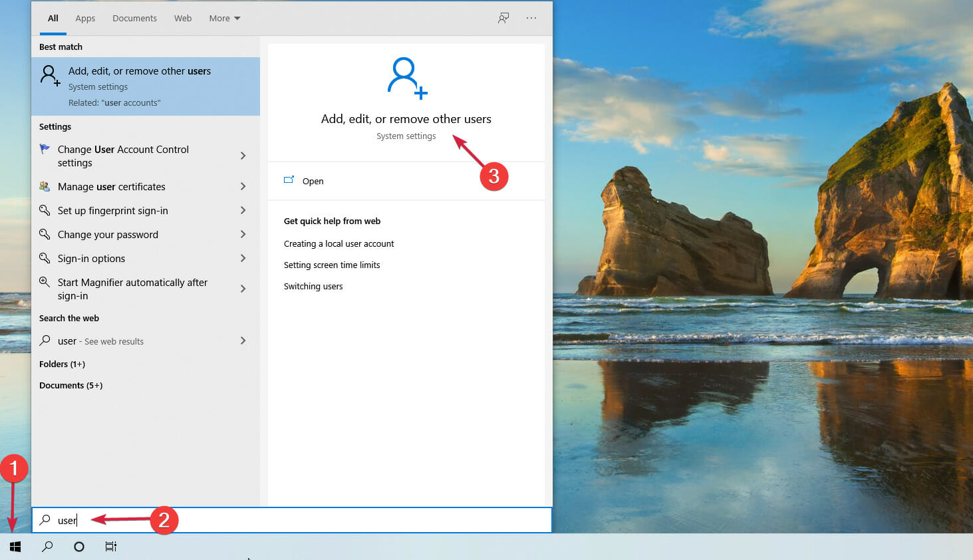Image resolution: width=973 pixels, height=560 pixels.
Task: Open the three-dot options menu
Action: pos(531,18)
